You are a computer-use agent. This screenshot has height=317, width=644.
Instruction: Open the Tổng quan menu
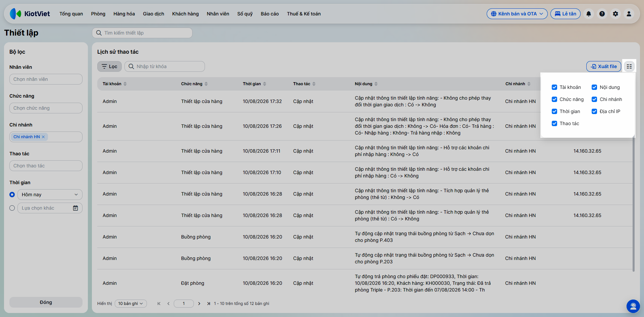pos(71,14)
